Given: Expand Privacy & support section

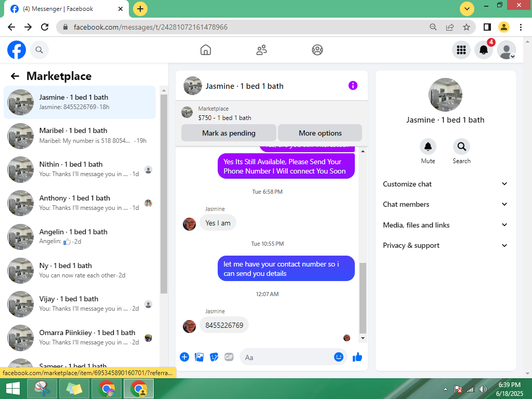Looking at the screenshot, I should pyautogui.click(x=445, y=245).
